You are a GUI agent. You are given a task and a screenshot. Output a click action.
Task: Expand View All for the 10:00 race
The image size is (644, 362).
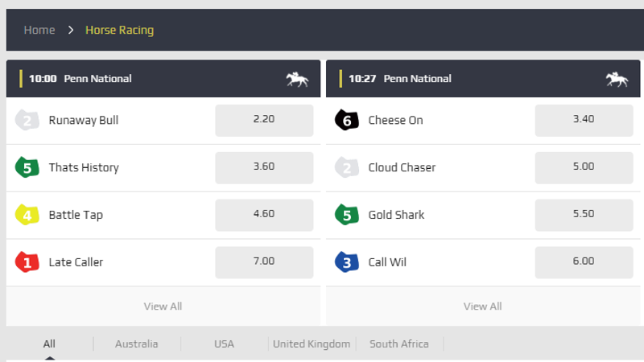coord(163,306)
